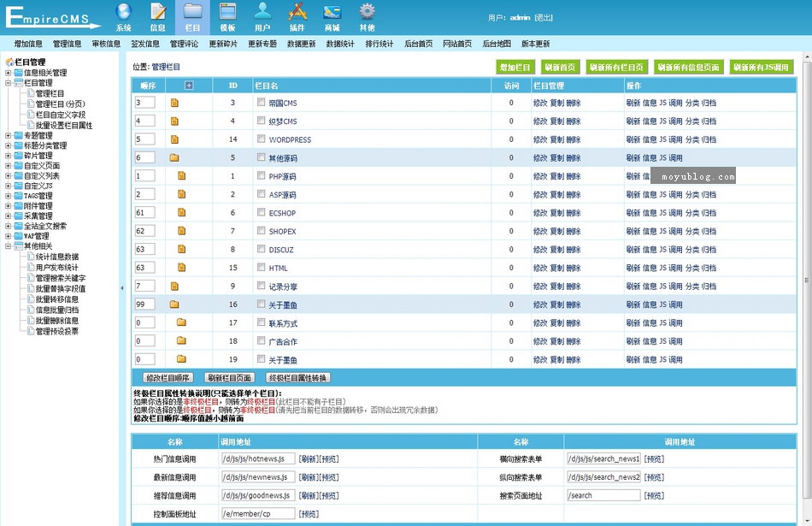The image size is (812, 526).
Task: Open the 版本更新 menu item
Action: [535, 44]
